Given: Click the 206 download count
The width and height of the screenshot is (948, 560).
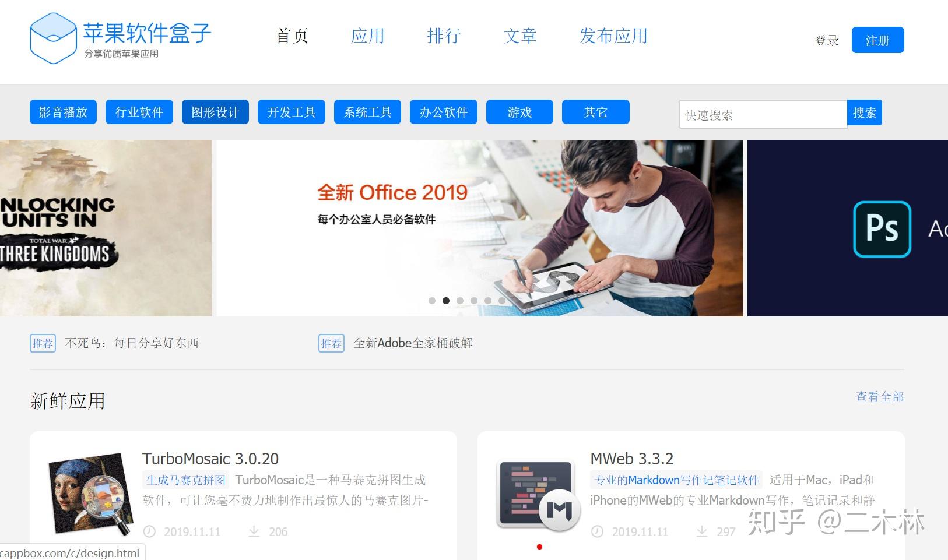Looking at the screenshot, I should [278, 531].
